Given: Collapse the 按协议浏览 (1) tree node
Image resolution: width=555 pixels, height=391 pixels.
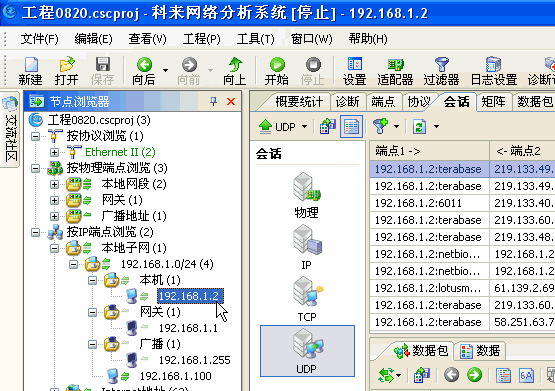Looking at the screenshot, I should [x=35, y=136].
